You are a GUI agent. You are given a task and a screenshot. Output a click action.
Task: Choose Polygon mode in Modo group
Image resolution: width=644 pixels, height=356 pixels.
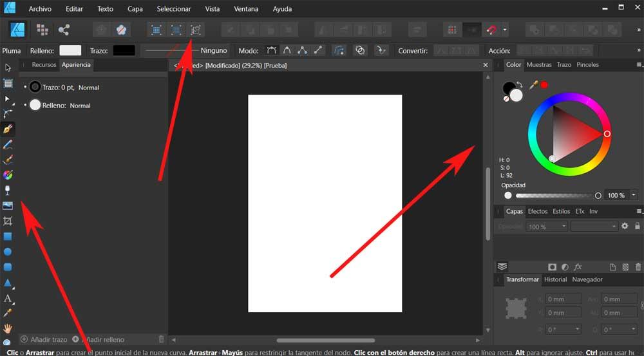tap(303, 50)
